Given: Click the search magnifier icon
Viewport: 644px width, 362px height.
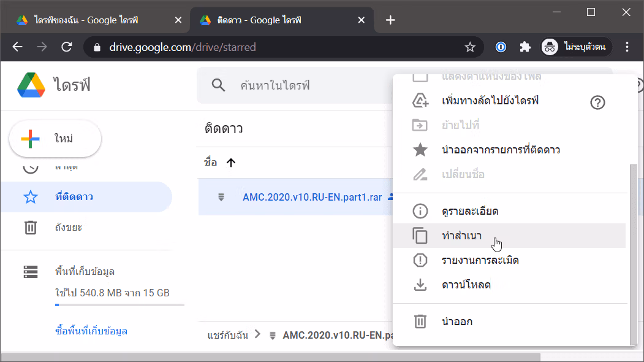Looking at the screenshot, I should click(218, 85).
